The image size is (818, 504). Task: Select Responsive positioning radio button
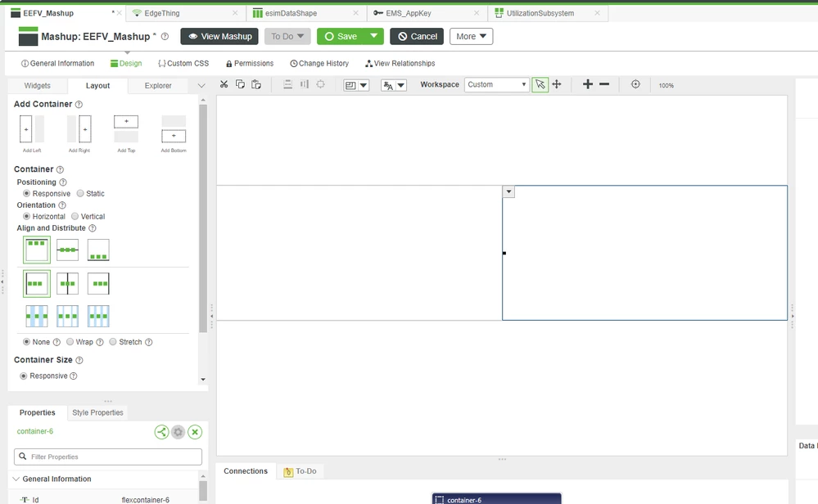(26, 193)
